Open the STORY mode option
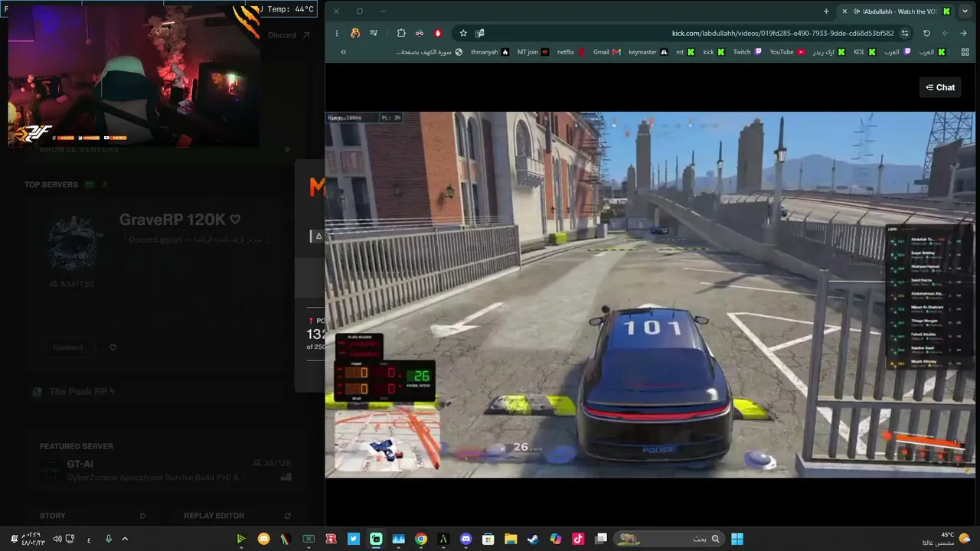980x551 pixels. point(92,516)
